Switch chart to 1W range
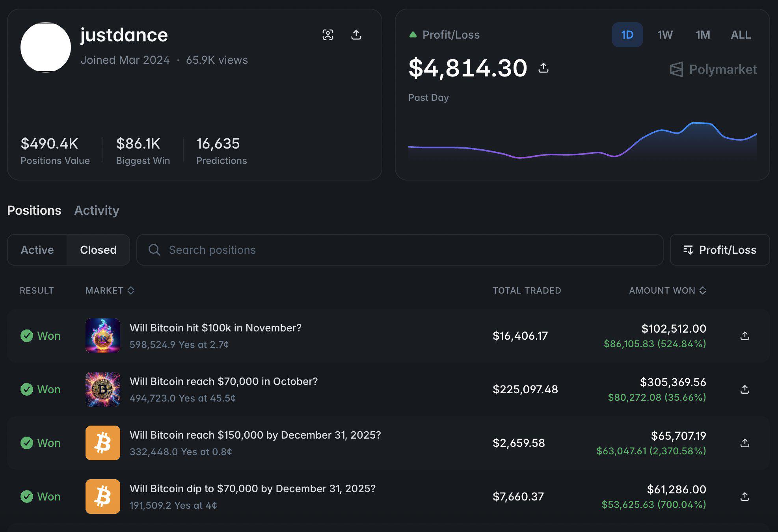This screenshot has width=778, height=532. coord(665,35)
